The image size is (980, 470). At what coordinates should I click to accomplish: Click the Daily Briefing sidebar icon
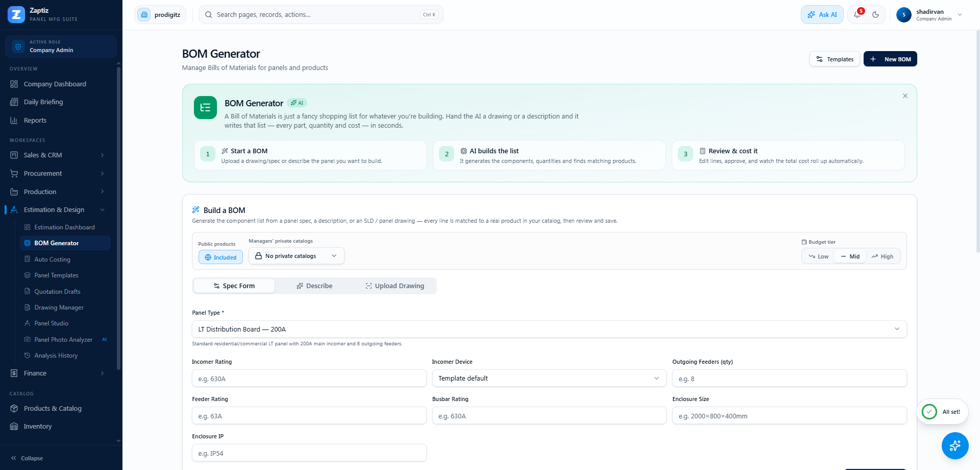pyautogui.click(x=14, y=102)
